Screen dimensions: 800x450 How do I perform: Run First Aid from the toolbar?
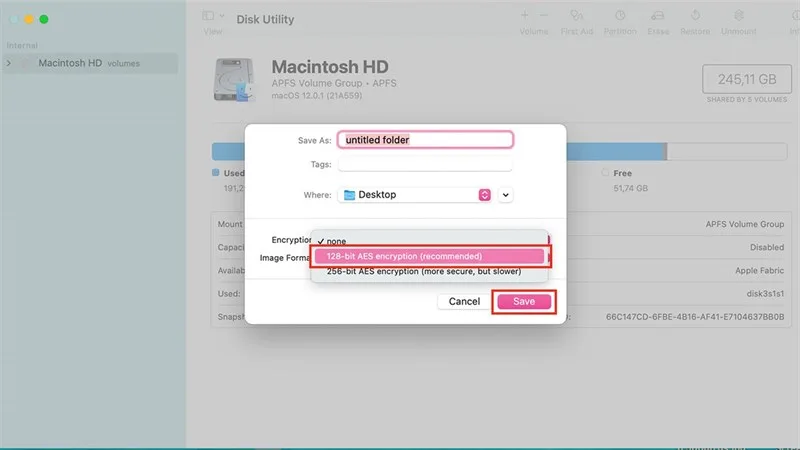pos(577,16)
